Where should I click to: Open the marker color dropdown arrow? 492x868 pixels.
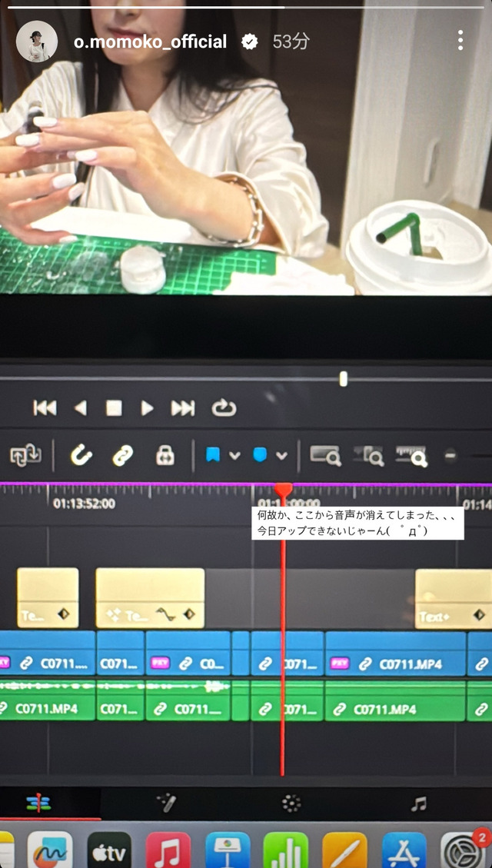click(x=281, y=456)
